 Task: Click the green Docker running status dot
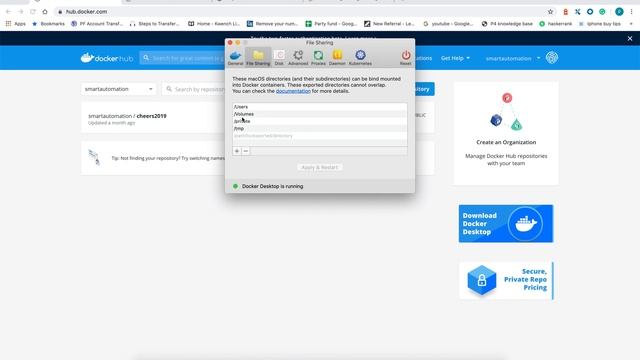coord(235,186)
